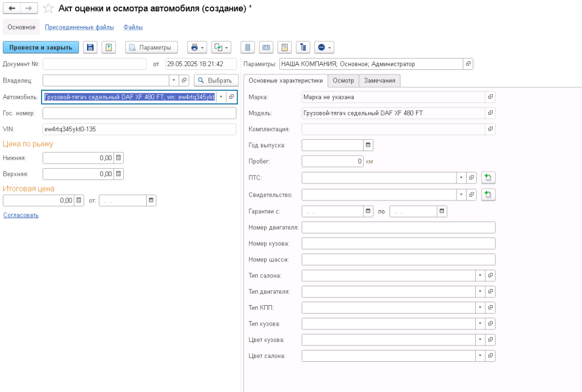582x392 pixels.
Task: Open Присоединенные файлы section
Action: (x=80, y=27)
